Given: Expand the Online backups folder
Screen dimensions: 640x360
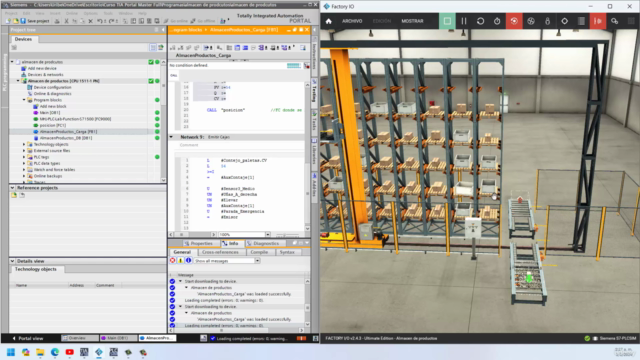Looking at the screenshot, I should (24, 176).
